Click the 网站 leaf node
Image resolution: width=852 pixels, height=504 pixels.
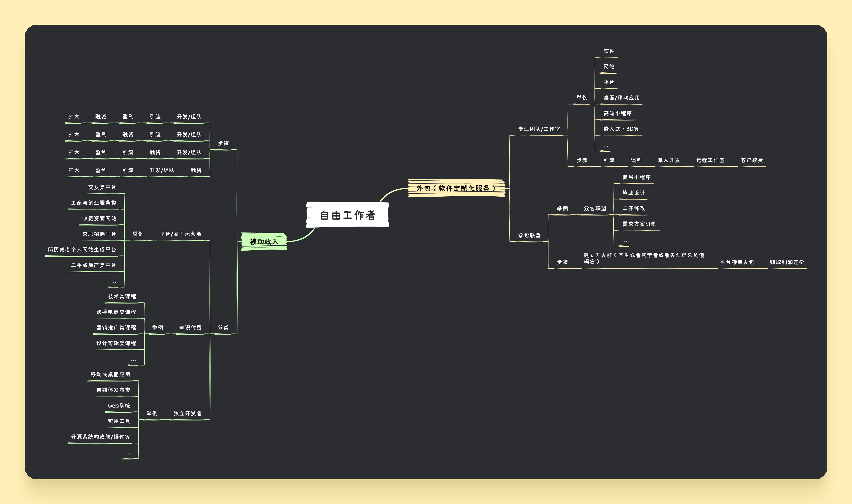click(x=609, y=66)
